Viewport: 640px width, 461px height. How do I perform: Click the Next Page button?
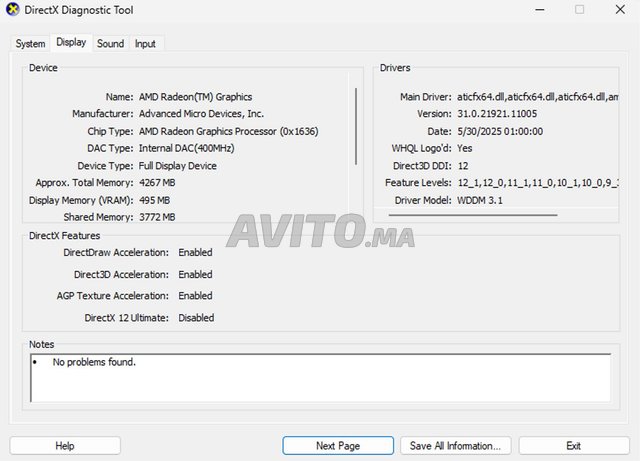coord(338,445)
